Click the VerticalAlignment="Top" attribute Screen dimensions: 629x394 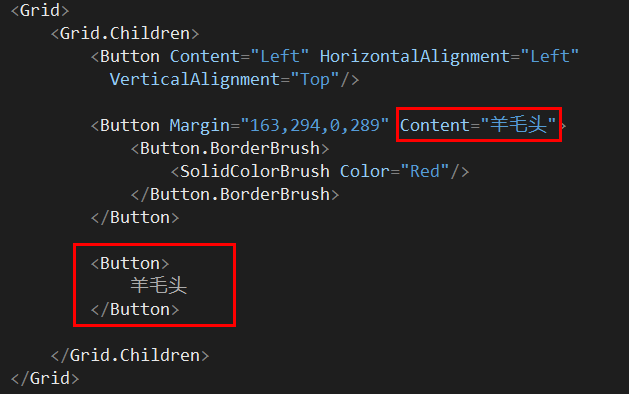coord(224,79)
